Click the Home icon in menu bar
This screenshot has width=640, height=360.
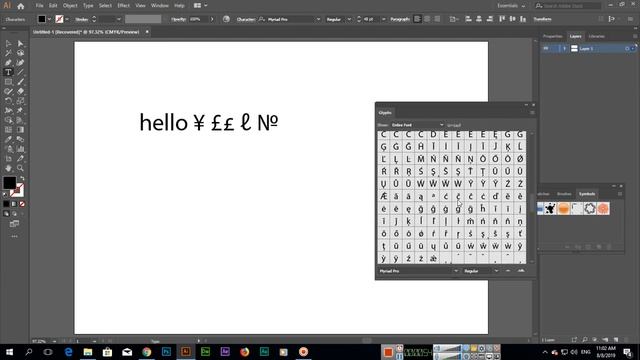(20, 6)
